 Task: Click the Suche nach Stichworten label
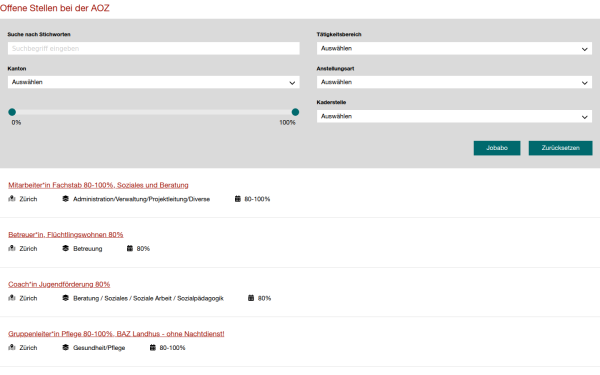(x=39, y=34)
